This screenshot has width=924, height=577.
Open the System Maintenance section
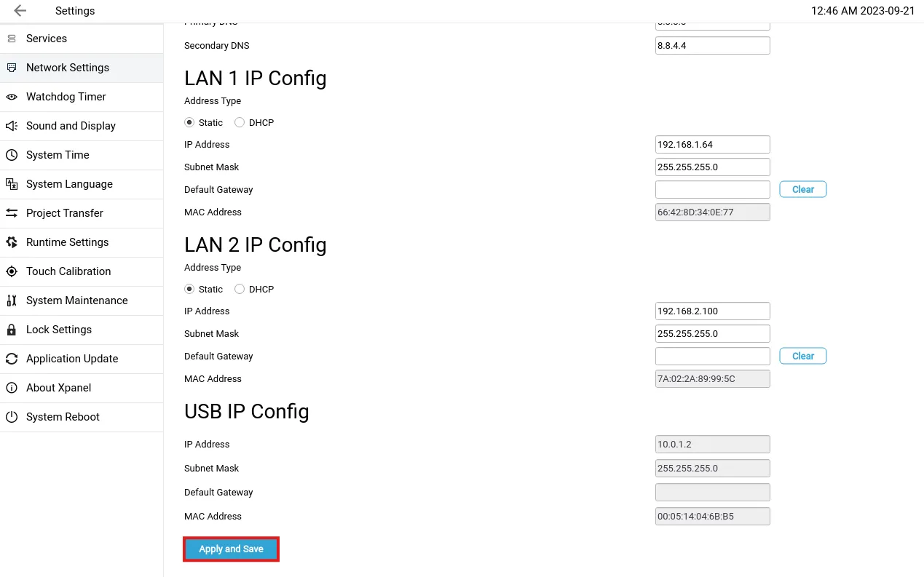[76, 301]
